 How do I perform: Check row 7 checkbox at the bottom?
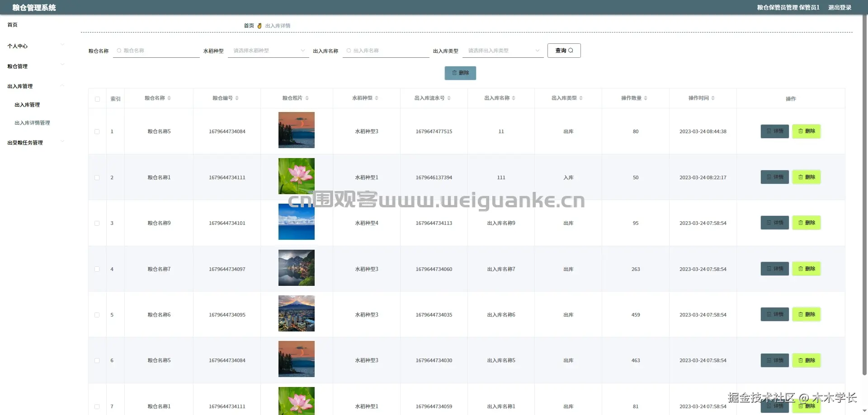coord(97,406)
